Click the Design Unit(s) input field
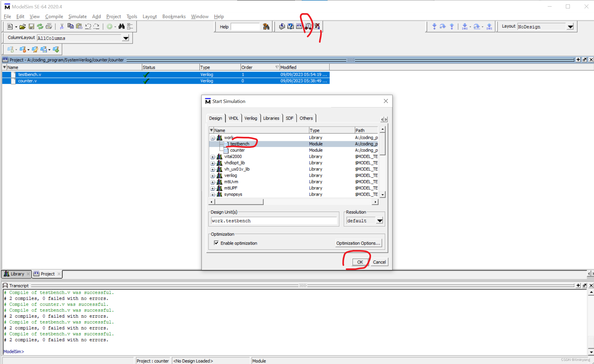Screen dimensions: 594x364 point(274,221)
